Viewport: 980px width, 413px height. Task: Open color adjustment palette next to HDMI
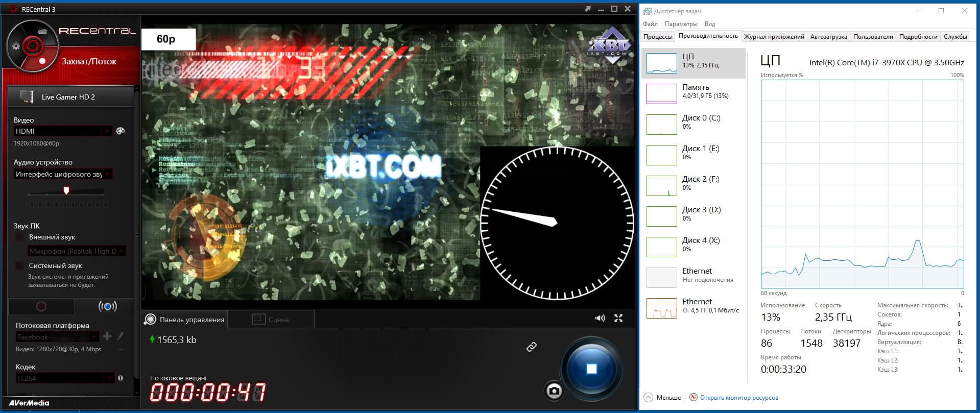(x=121, y=131)
